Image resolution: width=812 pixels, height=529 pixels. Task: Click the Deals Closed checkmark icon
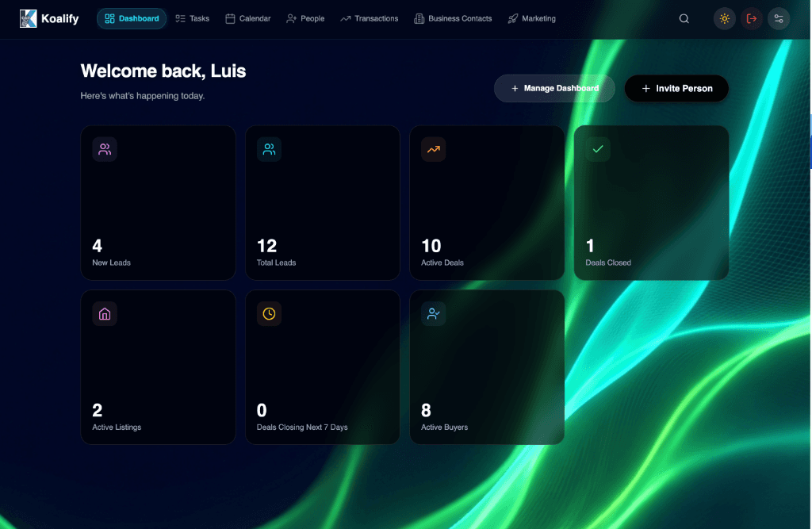pyautogui.click(x=597, y=148)
